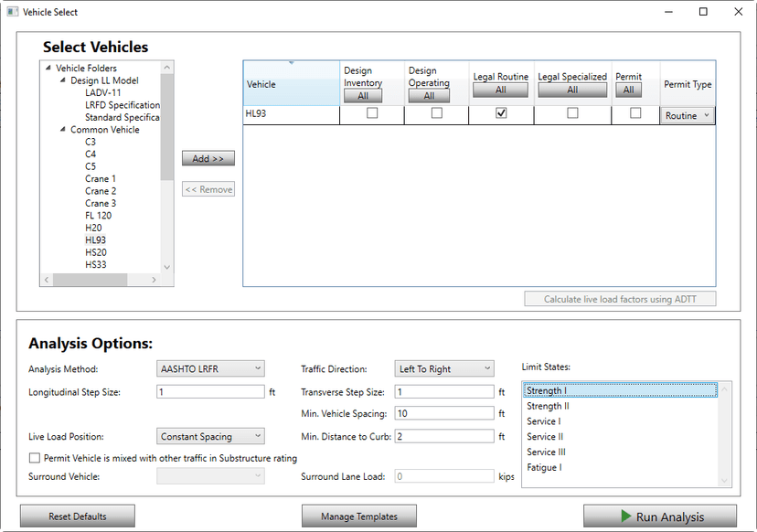Collapse the Common Vehicle folder
Image resolution: width=757 pixels, height=532 pixels.
pyautogui.click(x=63, y=130)
